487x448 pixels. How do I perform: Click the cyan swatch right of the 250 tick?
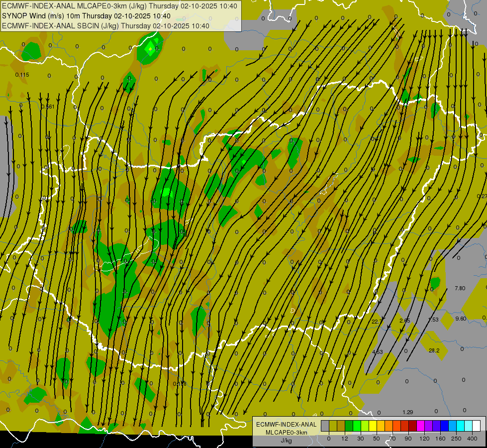(x=460, y=426)
